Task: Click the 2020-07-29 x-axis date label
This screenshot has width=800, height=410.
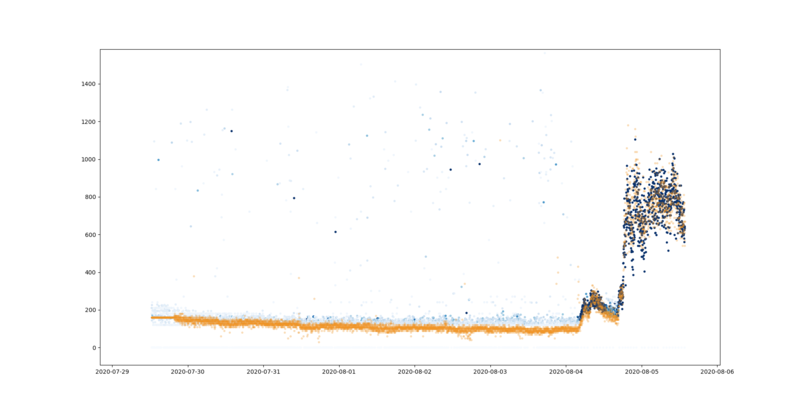Action: point(112,372)
